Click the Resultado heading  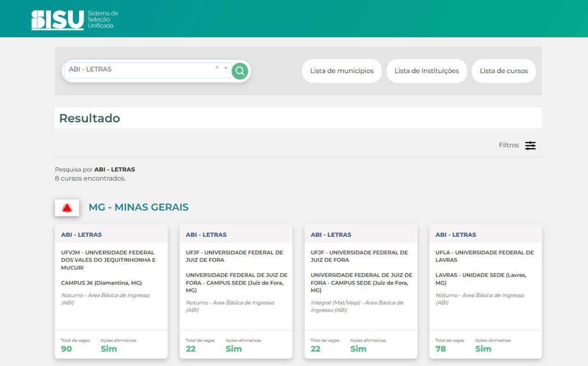(x=90, y=118)
